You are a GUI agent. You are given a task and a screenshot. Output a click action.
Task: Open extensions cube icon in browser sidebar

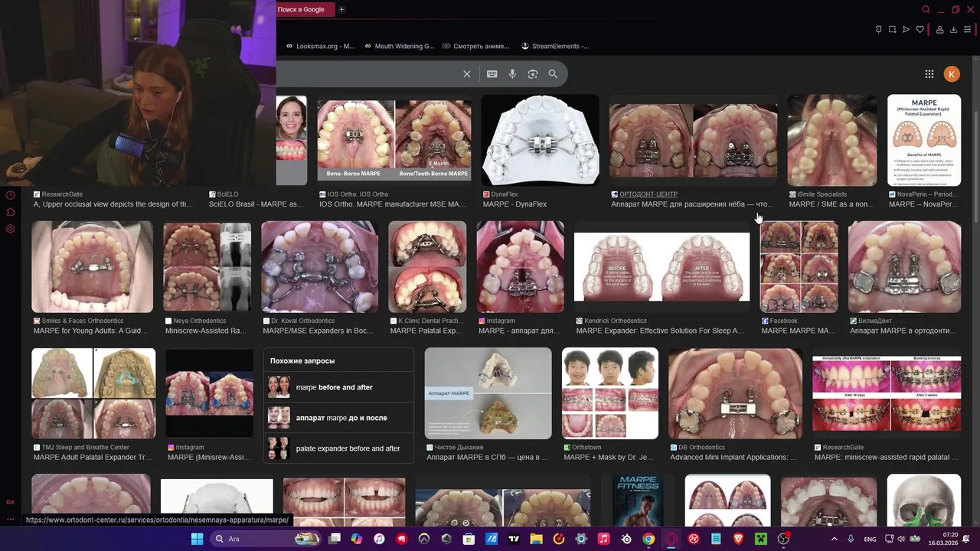click(x=11, y=212)
